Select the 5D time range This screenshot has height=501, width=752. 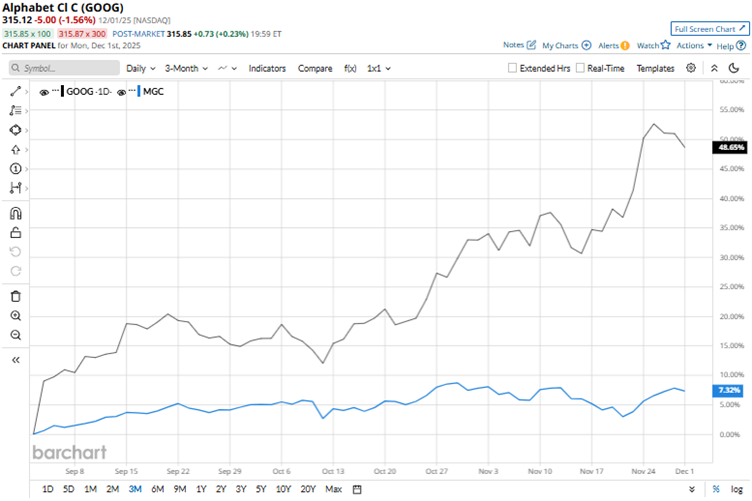coord(69,489)
